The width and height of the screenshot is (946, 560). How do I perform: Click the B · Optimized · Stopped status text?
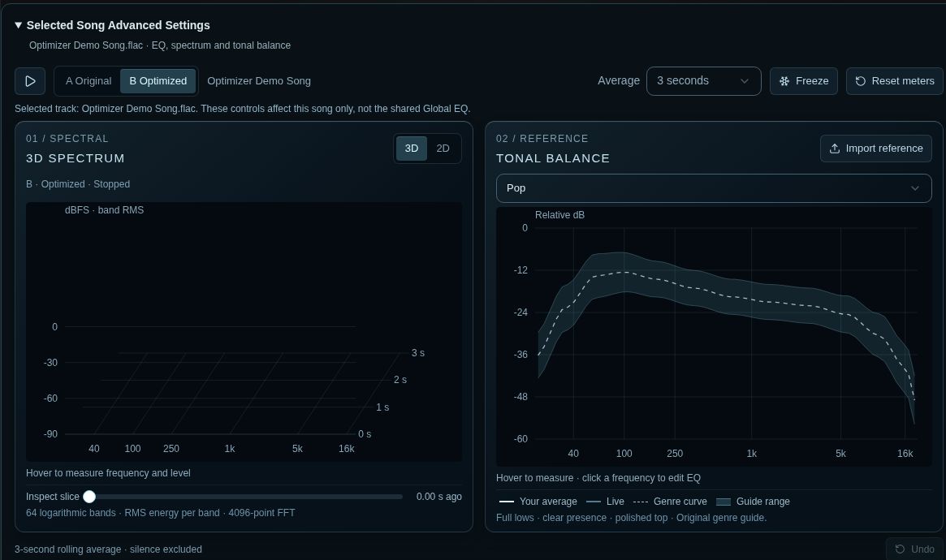click(x=78, y=184)
